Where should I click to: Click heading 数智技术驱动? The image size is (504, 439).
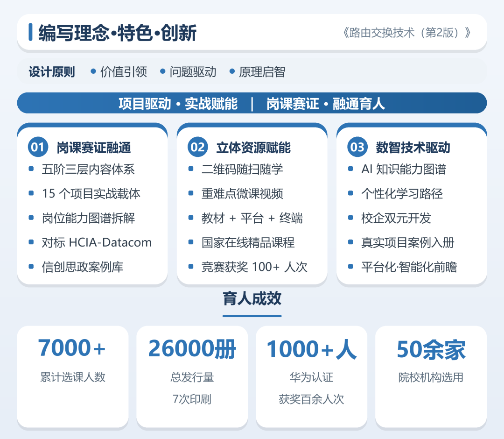coord(413,148)
